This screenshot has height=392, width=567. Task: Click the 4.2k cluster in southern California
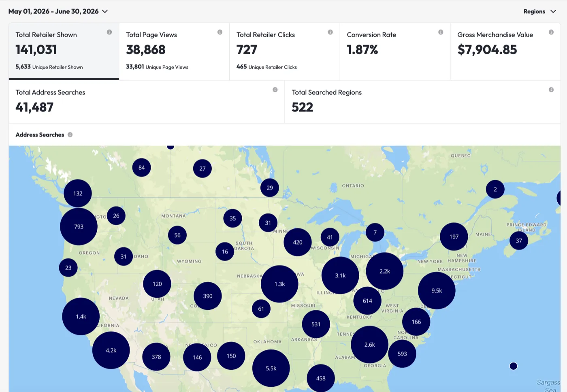click(x=111, y=350)
